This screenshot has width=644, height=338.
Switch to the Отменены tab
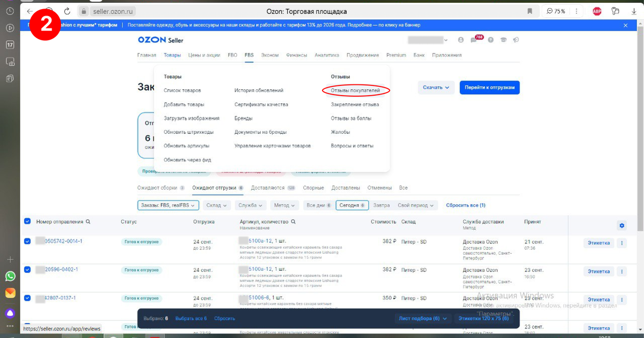(379, 188)
